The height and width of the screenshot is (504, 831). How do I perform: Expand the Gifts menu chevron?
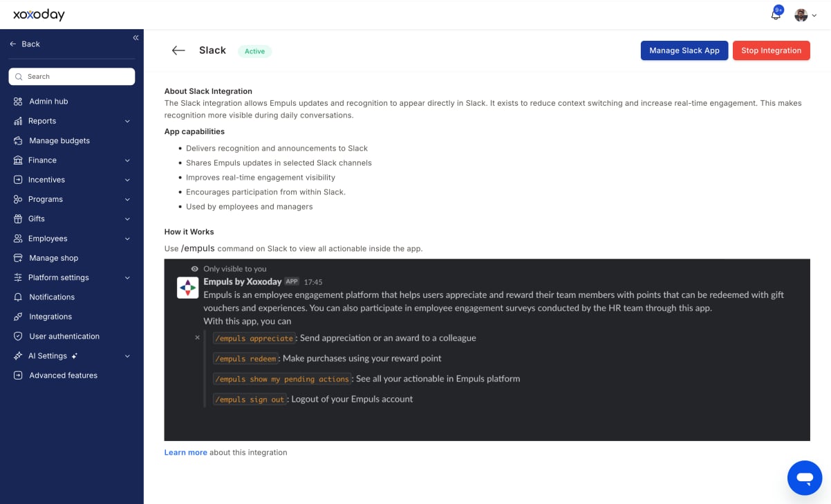click(127, 218)
